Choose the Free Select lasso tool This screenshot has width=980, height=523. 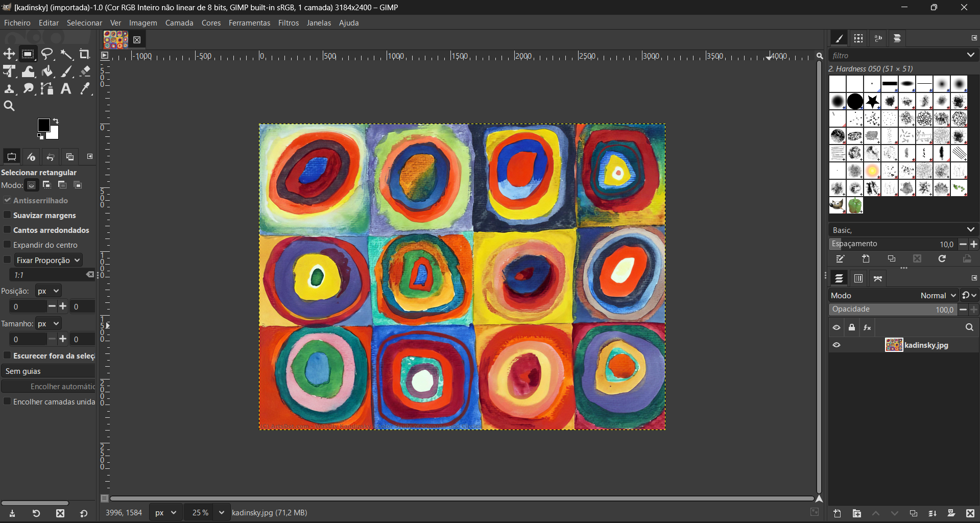[47, 54]
